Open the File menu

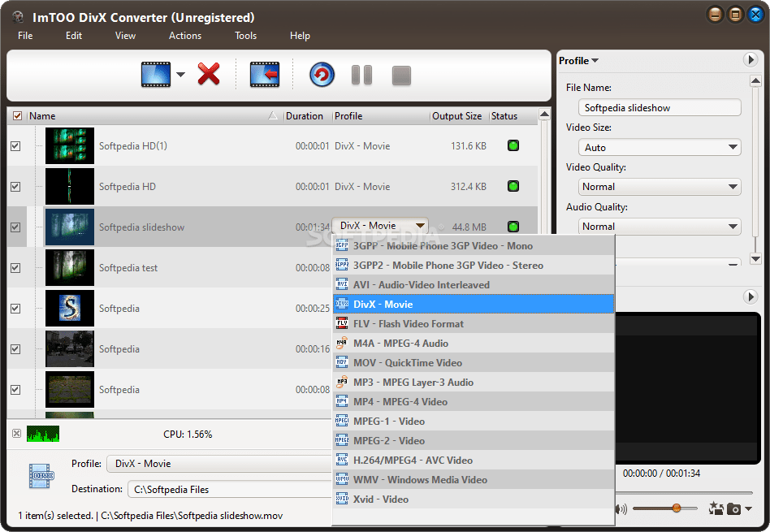pos(25,36)
